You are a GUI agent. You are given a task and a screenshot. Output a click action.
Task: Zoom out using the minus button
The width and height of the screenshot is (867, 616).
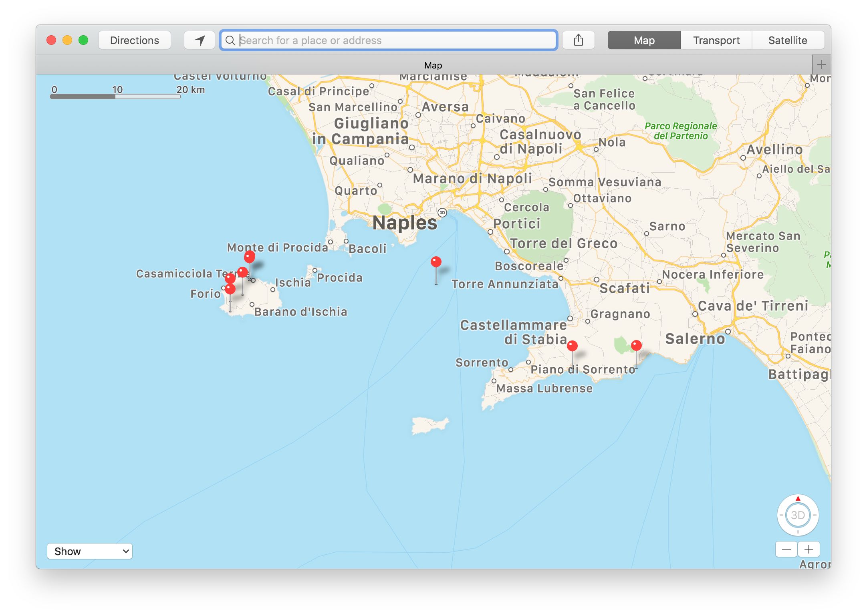[786, 549]
